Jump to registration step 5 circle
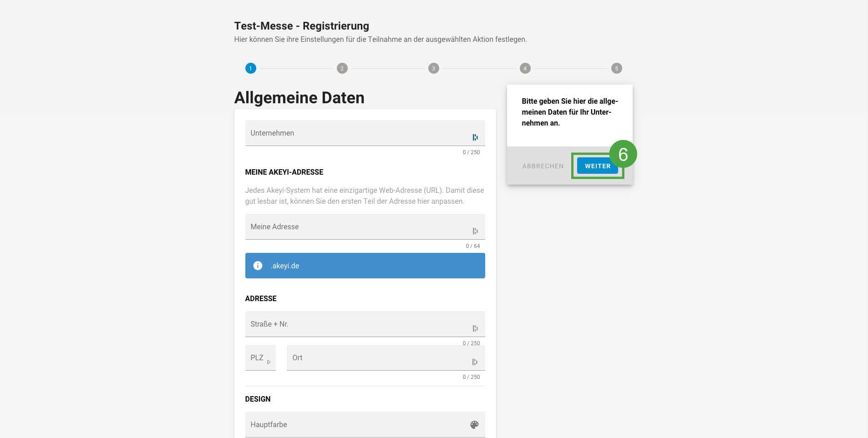This screenshot has height=438, width=868. point(616,68)
